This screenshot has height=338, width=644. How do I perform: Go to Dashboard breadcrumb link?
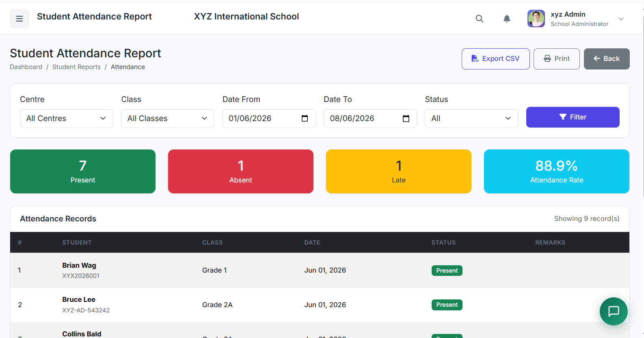point(26,67)
